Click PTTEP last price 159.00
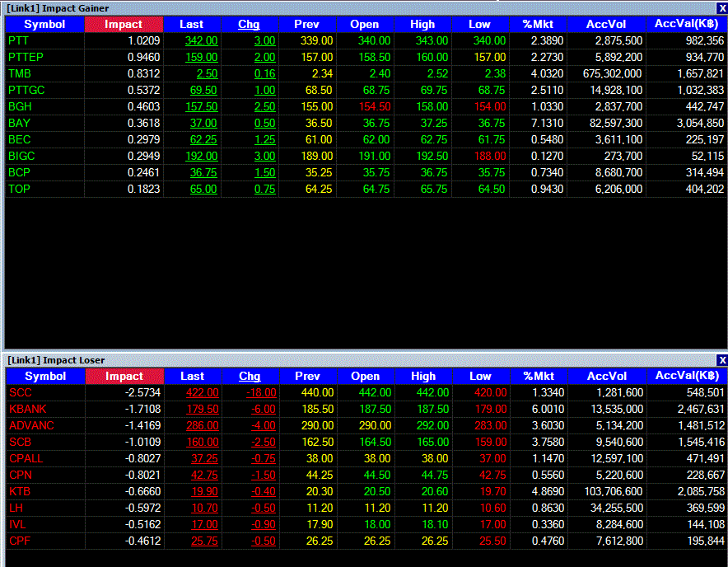This screenshot has height=567, width=728. [201, 57]
